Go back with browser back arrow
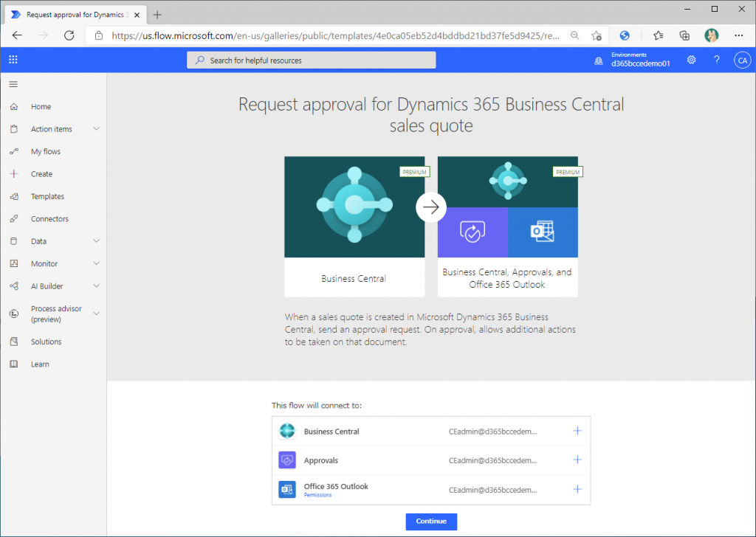This screenshot has width=756, height=537. 18,35
